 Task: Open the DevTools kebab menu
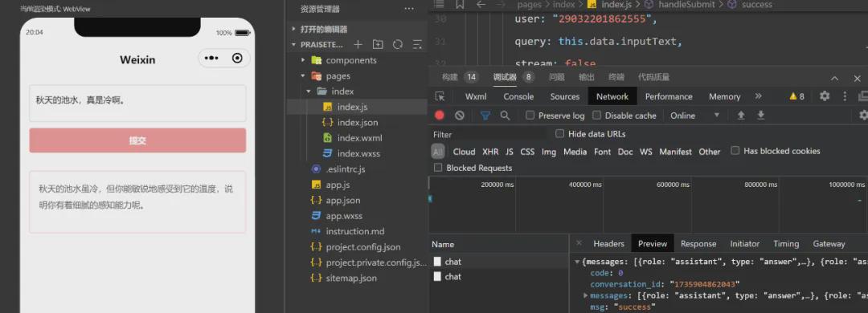coord(845,96)
